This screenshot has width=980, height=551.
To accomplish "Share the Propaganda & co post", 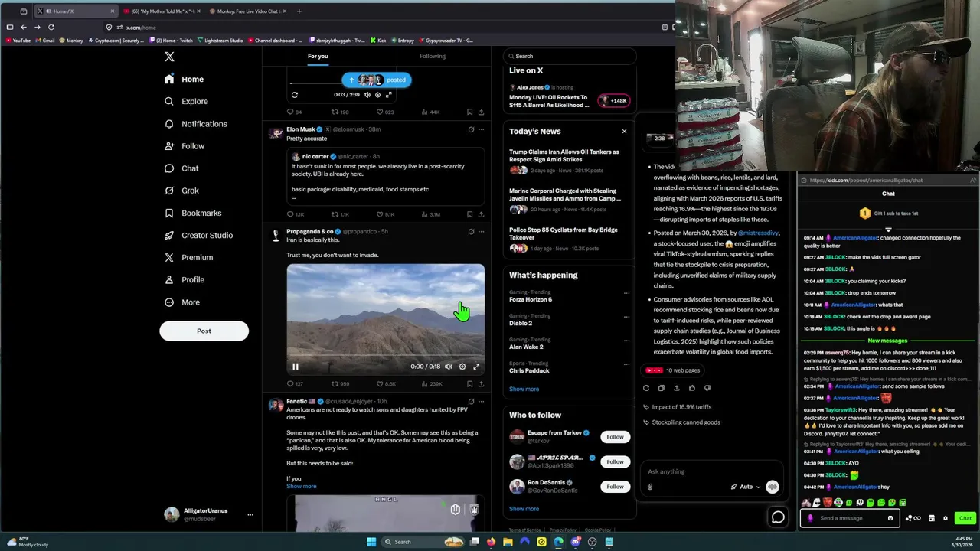I will [481, 383].
